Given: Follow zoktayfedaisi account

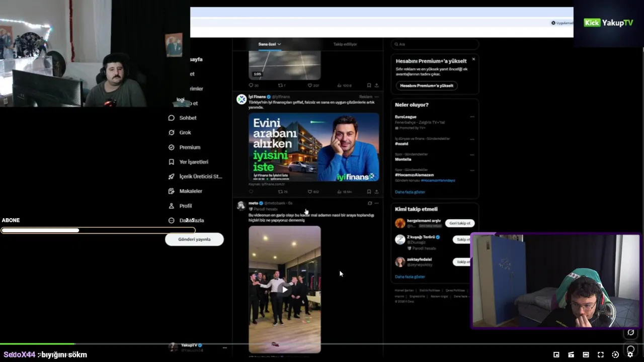Looking at the screenshot, I should [x=463, y=262].
